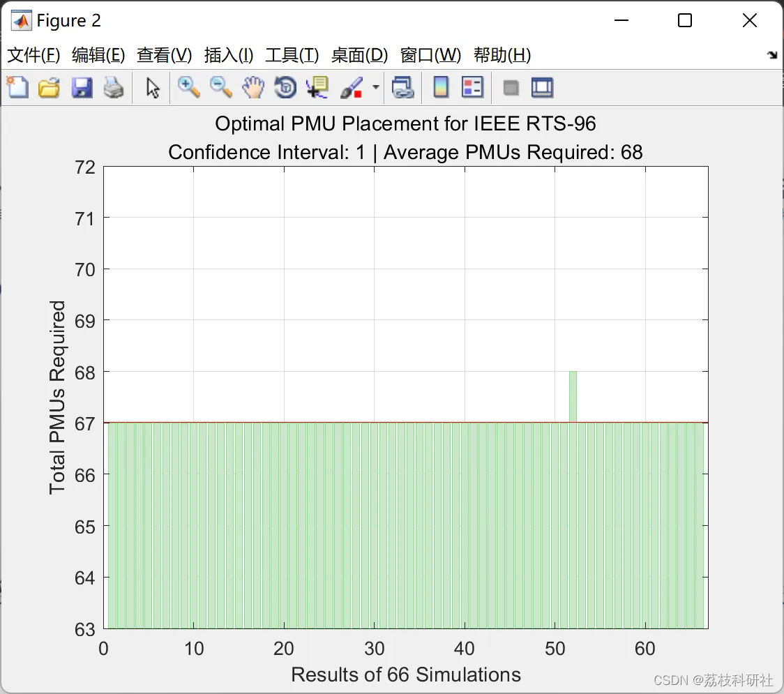Click the Show Plot Tools and dock icon

pyautogui.click(x=543, y=87)
